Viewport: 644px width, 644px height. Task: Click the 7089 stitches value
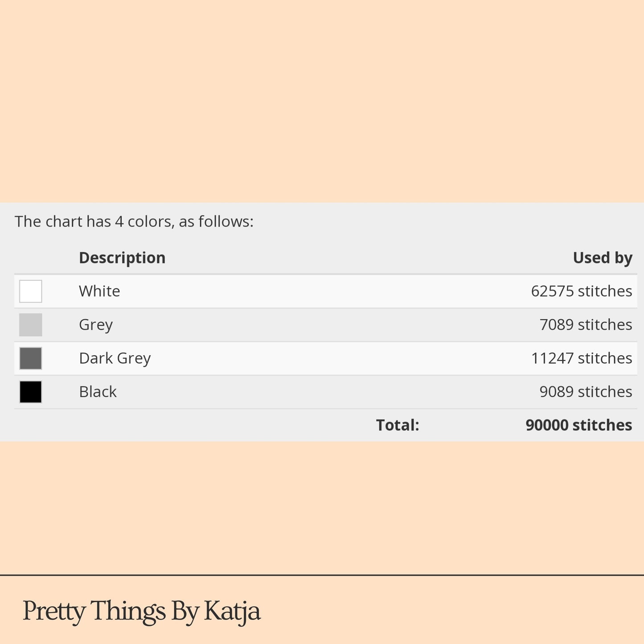click(x=586, y=325)
